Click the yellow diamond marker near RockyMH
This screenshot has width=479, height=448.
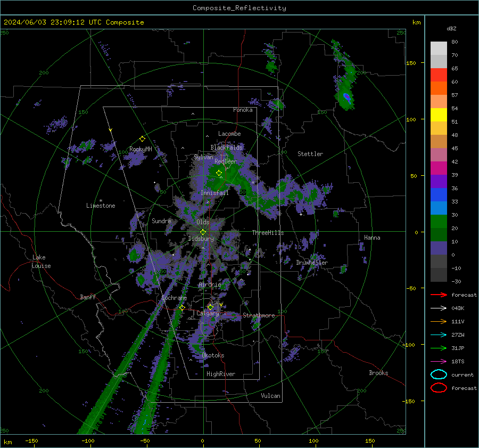click(142, 139)
